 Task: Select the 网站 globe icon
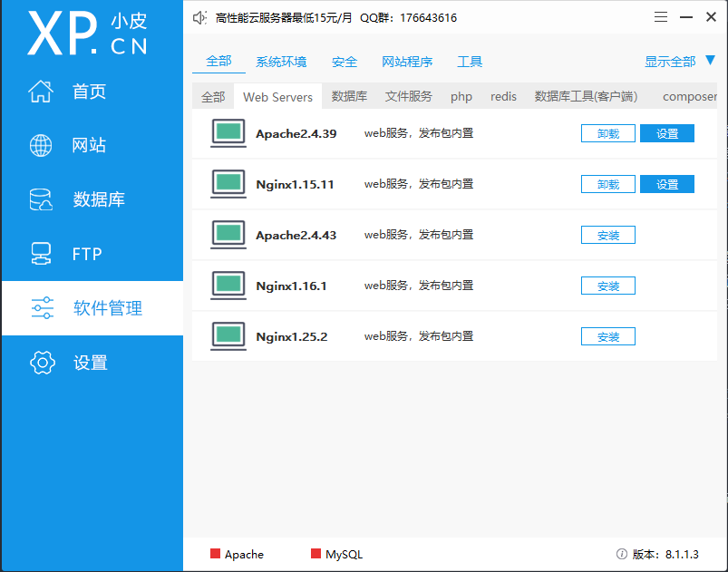[x=41, y=145]
